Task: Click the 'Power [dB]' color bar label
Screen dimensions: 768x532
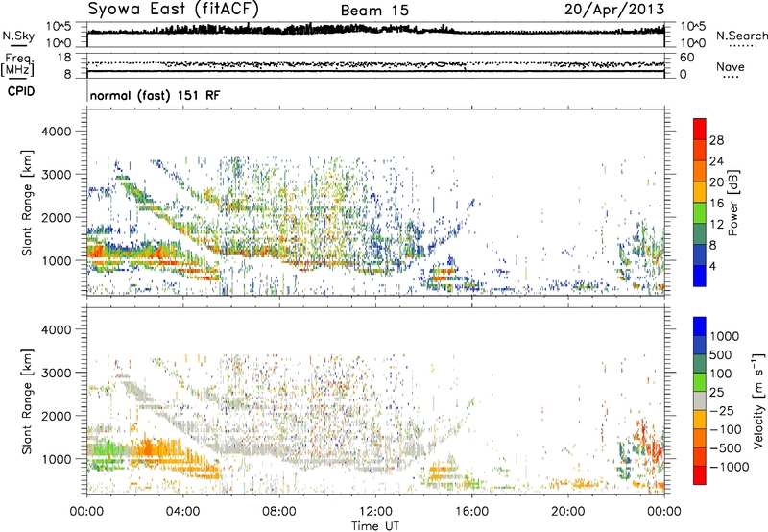Action: [x=732, y=203]
